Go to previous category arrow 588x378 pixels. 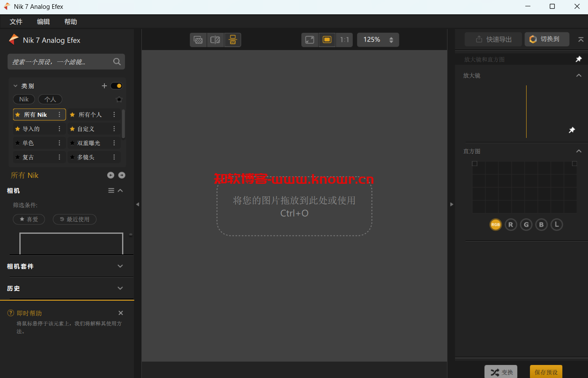coord(111,175)
